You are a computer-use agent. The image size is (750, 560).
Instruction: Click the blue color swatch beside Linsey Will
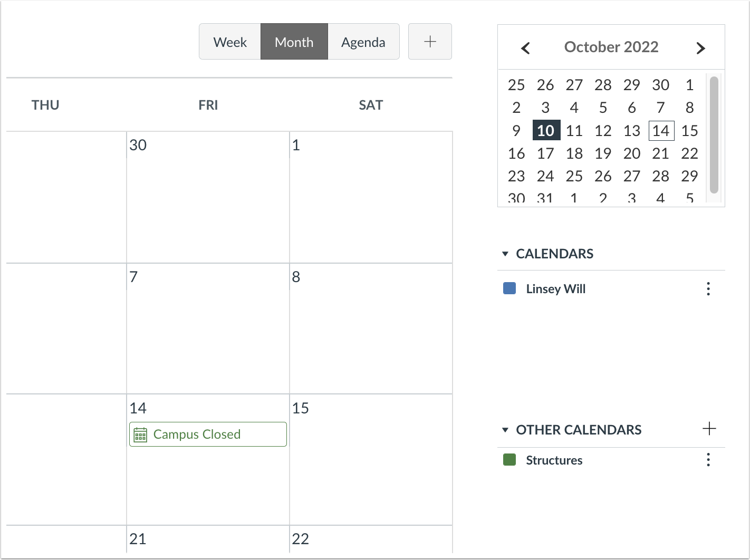tap(508, 288)
